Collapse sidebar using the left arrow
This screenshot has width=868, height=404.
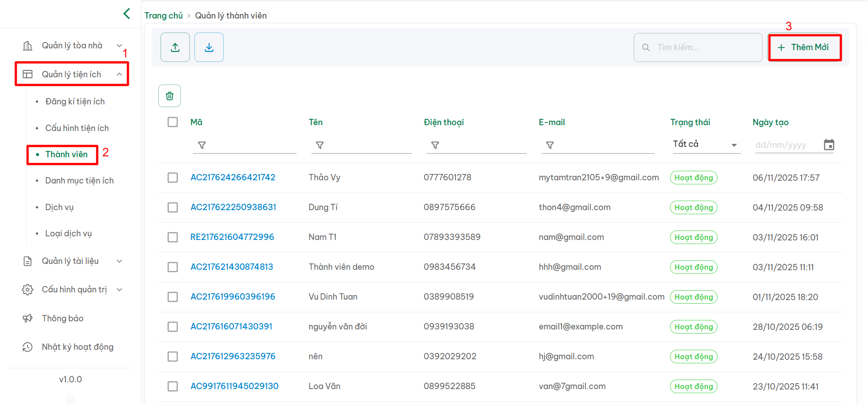click(x=127, y=14)
